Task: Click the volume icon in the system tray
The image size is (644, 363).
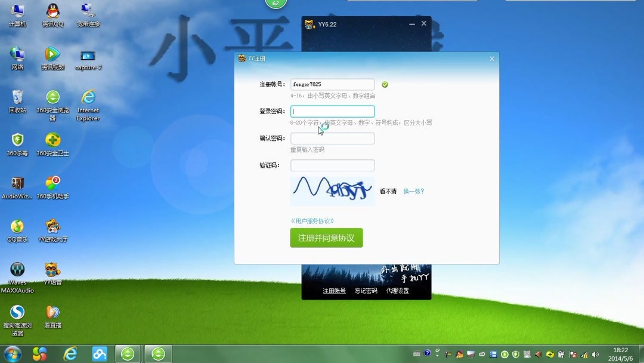Action: (x=596, y=353)
